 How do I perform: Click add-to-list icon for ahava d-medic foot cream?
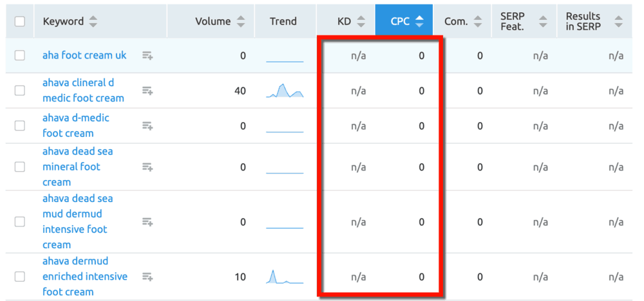147,126
